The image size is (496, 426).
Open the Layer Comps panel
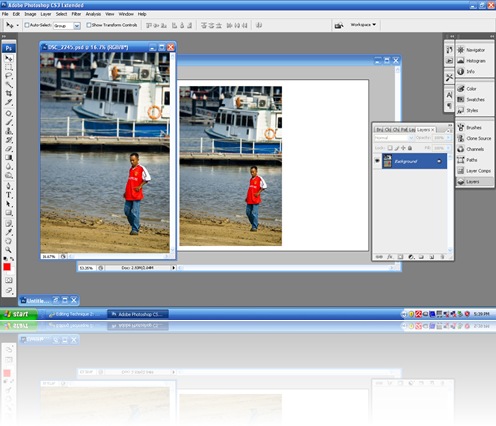point(475,171)
